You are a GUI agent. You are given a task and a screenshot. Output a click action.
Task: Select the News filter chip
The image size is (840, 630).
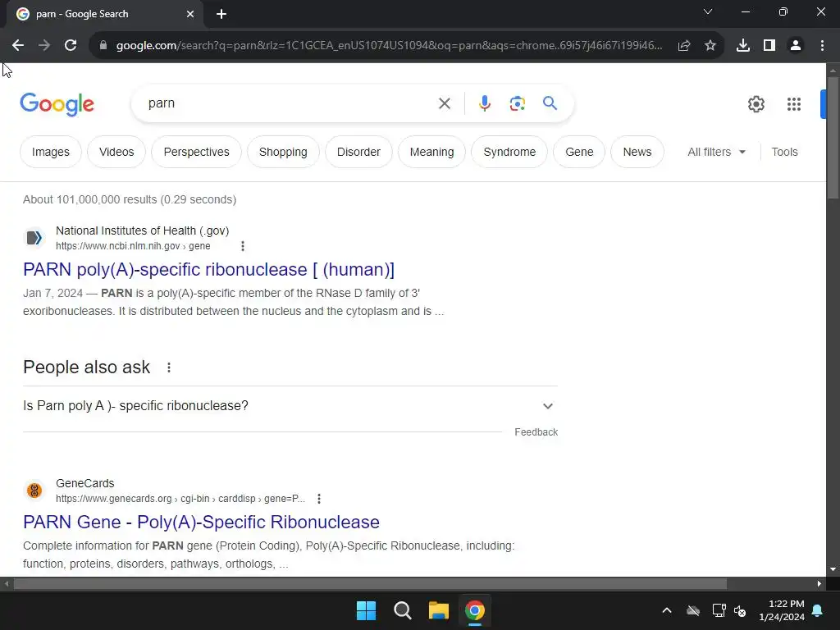[x=637, y=152]
